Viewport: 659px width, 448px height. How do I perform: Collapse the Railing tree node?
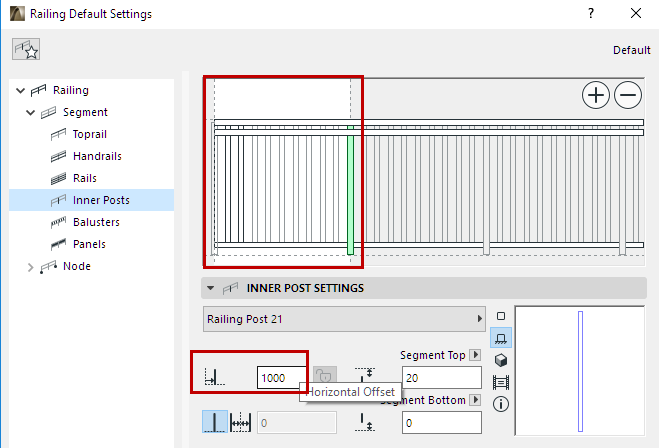click(20, 90)
